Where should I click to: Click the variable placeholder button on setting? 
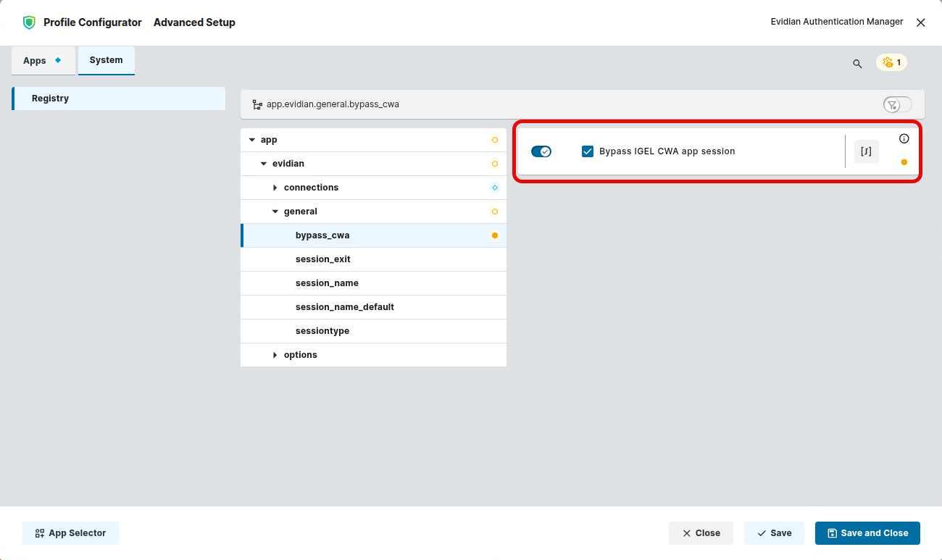[x=867, y=151]
